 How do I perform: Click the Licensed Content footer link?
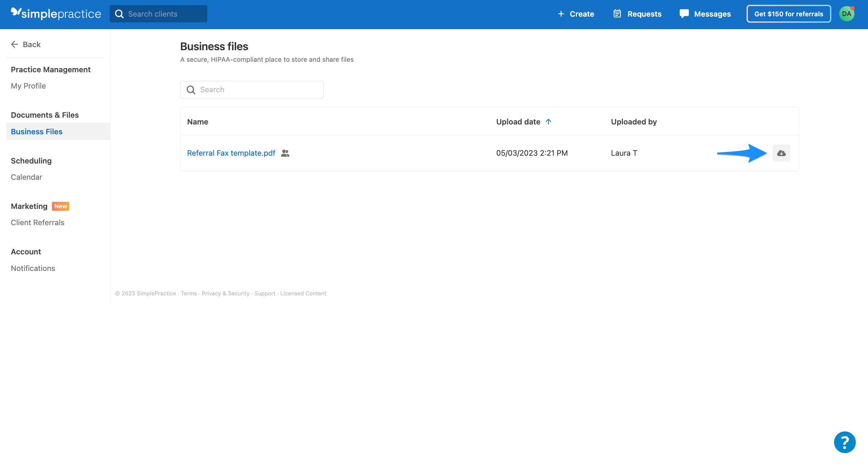303,293
